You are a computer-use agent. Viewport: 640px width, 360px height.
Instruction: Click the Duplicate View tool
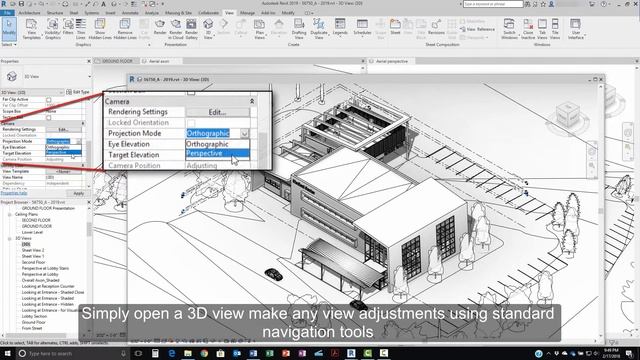[319, 29]
